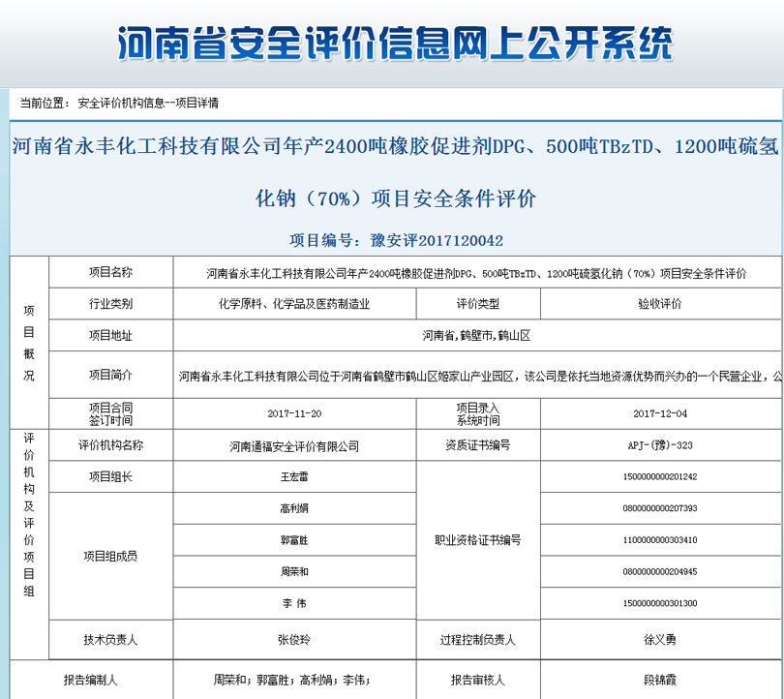This screenshot has width=784, height=699.
Task: Click the 职业资格证书编号 label cell
Action: point(478,540)
